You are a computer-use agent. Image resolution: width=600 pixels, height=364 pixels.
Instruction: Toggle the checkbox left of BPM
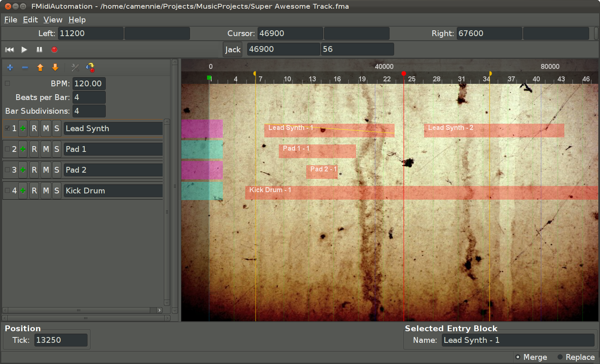7,83
